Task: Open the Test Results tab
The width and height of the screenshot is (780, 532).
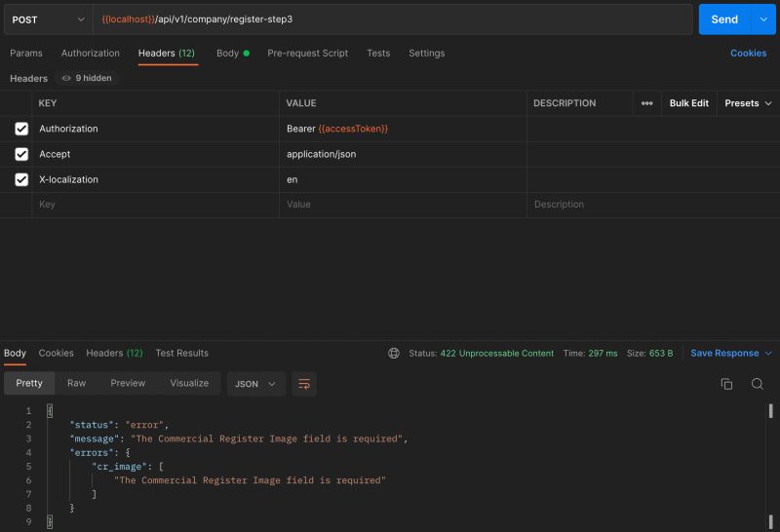Action: (182, 353)
